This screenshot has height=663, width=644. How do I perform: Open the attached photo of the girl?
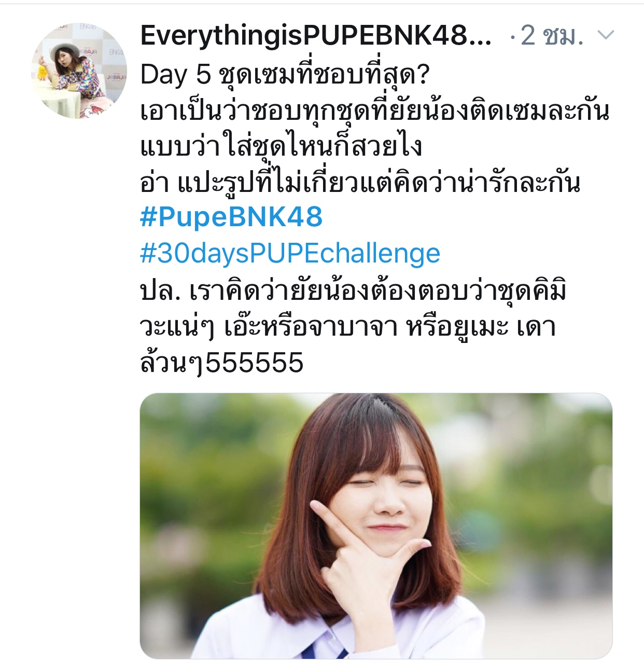point(376,526)
